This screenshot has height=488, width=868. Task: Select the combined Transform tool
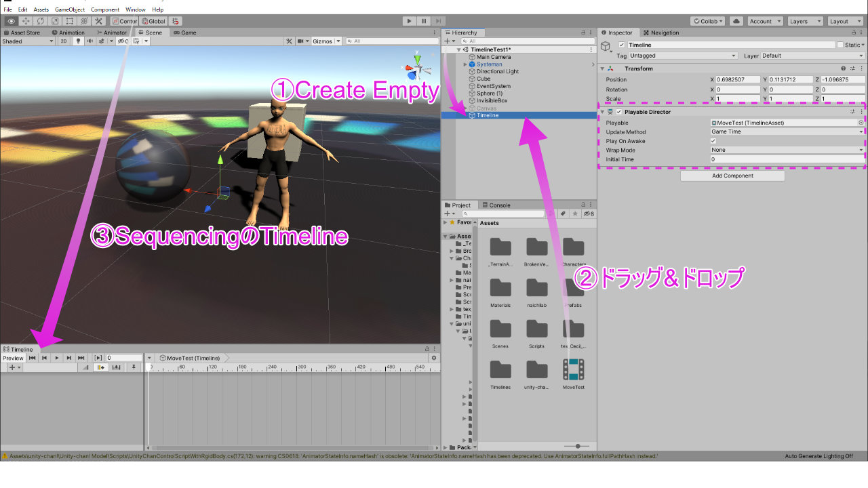(84, 21)
